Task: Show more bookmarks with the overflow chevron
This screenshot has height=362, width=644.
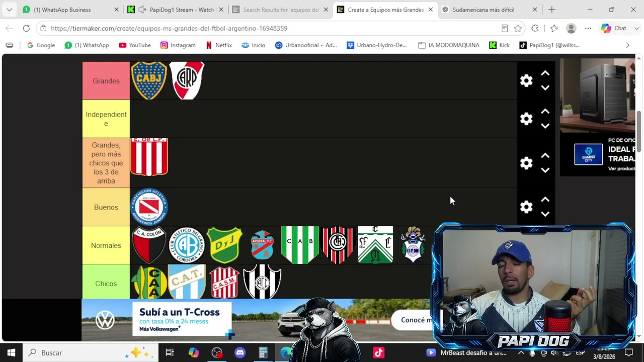Action: click(627, 45)
